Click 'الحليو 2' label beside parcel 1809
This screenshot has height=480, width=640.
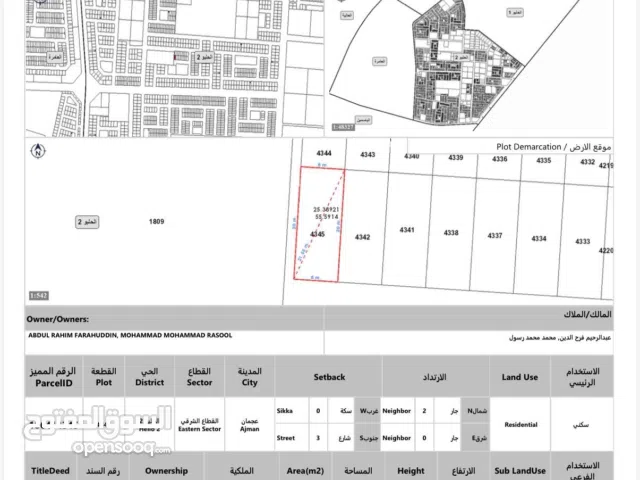87,222
